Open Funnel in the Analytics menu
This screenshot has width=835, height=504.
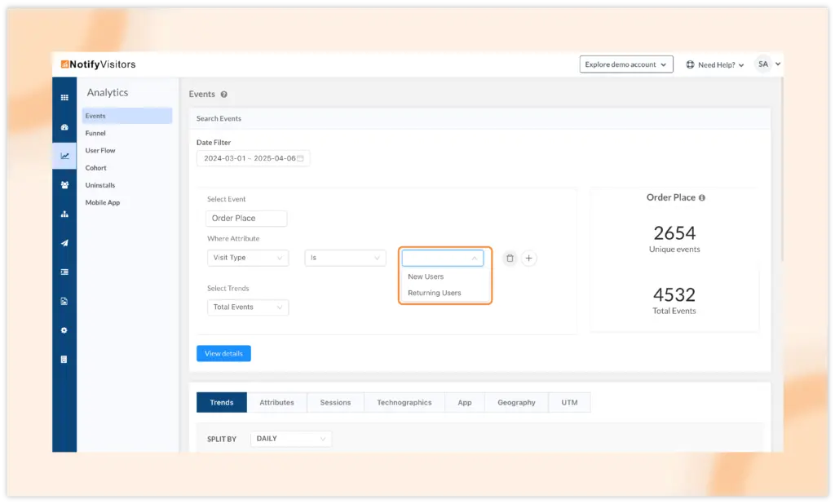95,133
